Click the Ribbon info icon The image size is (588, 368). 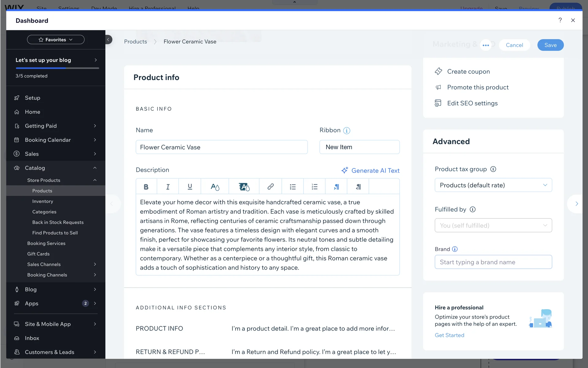[347, 131]
